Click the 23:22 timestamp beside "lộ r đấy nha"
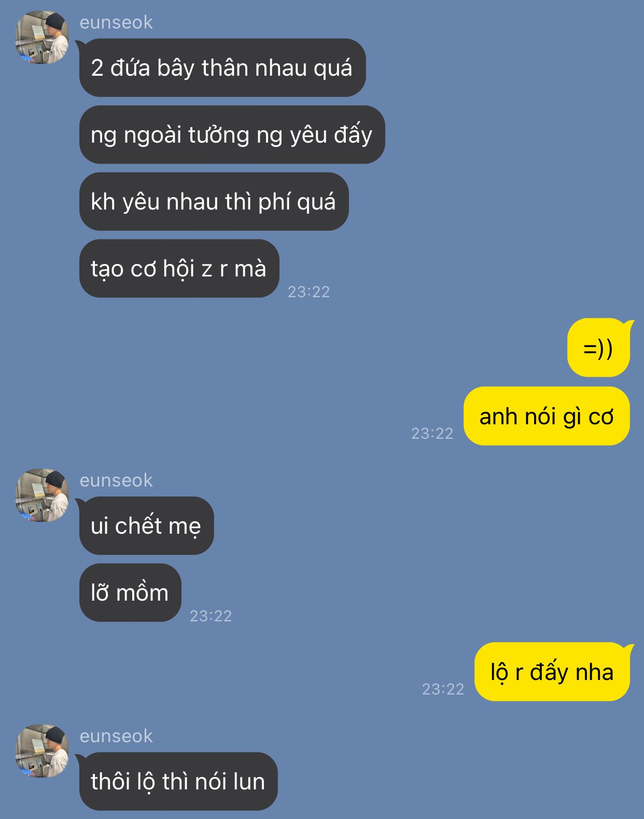Screen dimensions: 644x819 point(443,689)
